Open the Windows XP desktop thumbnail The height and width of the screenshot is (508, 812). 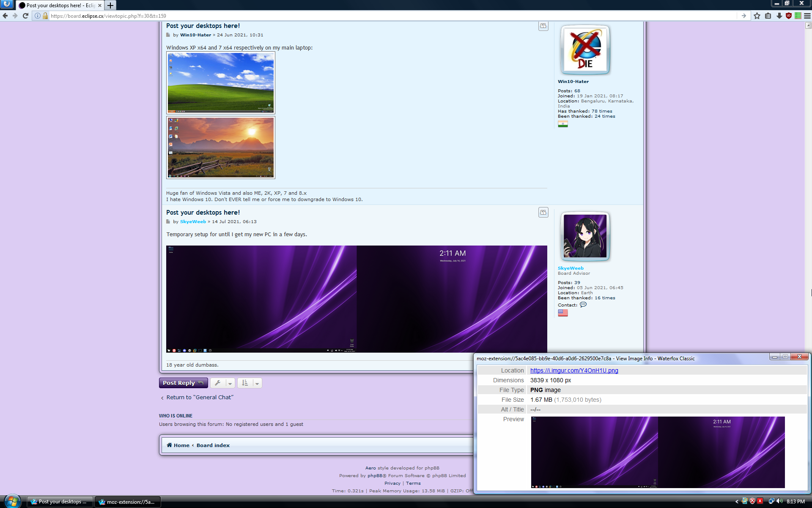(x=220, y=83)
